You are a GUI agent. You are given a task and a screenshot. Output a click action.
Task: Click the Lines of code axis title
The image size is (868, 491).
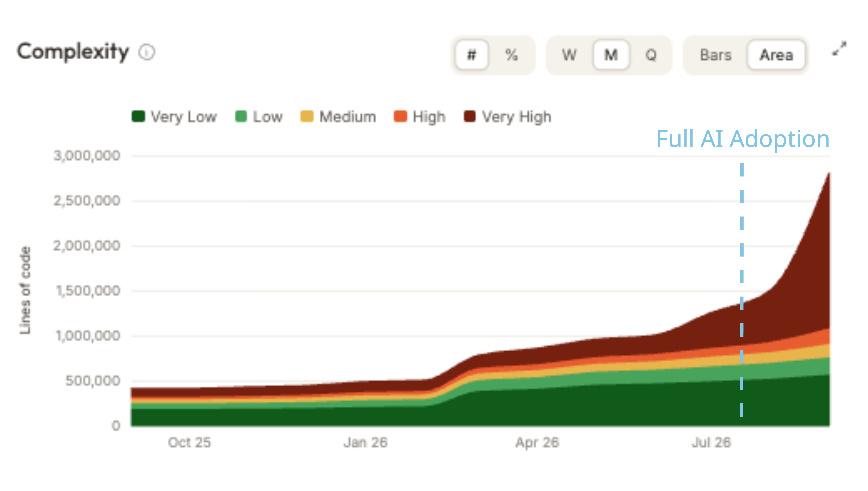[x=25, y=290]
